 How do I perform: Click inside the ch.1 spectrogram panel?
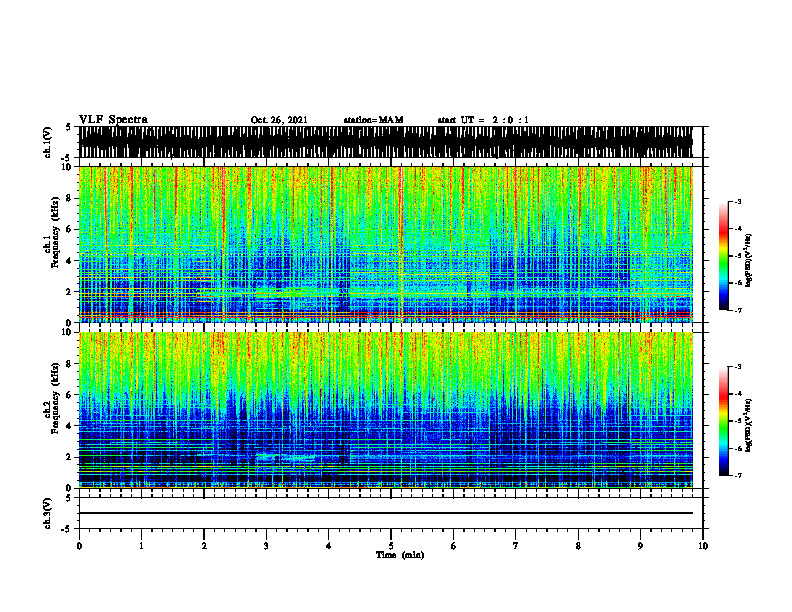coord(391,244)
